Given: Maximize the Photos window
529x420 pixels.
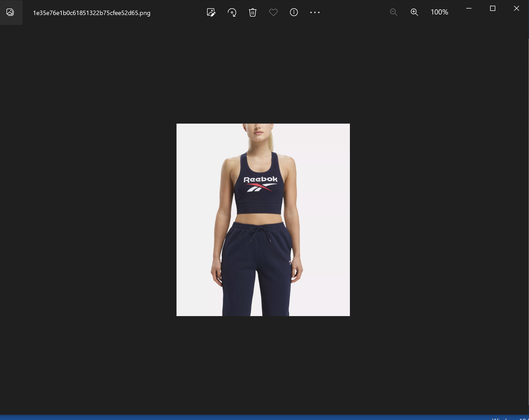Looking at the screenshot, I should point(492,9).
